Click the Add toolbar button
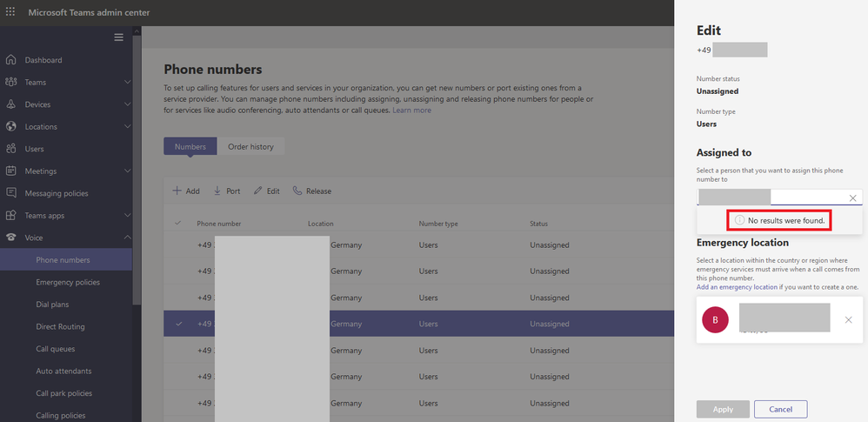This screenshot has height=422, width=868. (x=186, y=191)
